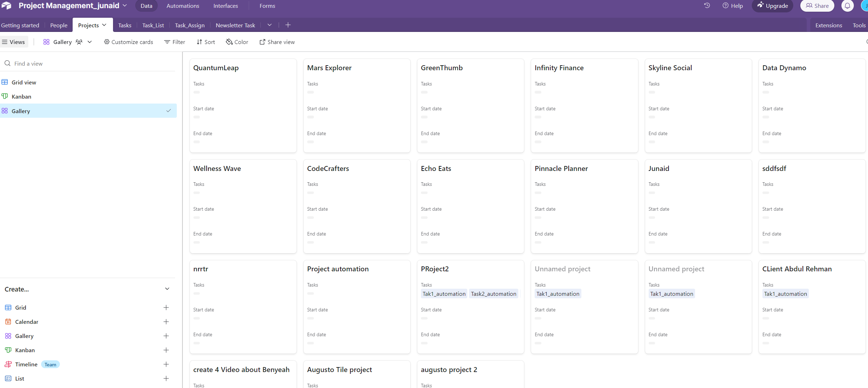Add a new List view with plus
Image resolution: width=868 pixels, height=388 pixels.
click(x=166, y=378)
